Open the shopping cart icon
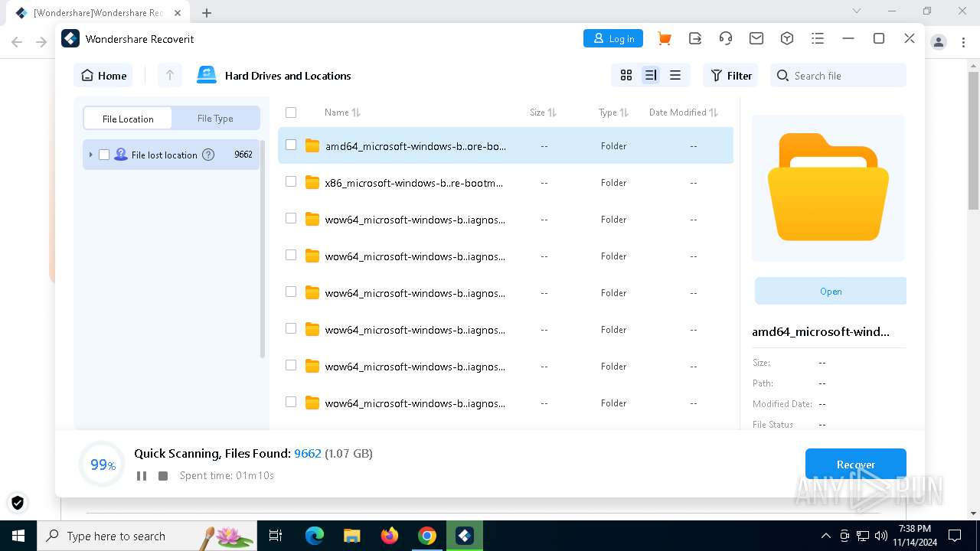 [665, 38]
